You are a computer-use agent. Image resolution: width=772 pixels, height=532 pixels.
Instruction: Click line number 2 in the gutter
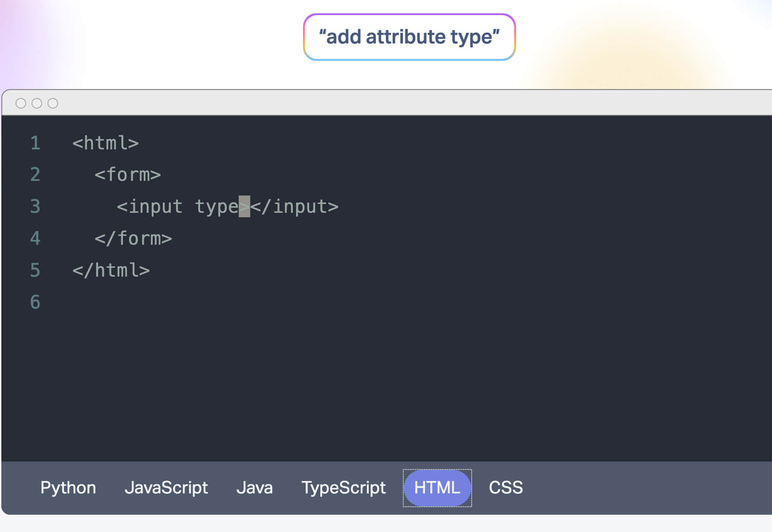tap(35, 175)
